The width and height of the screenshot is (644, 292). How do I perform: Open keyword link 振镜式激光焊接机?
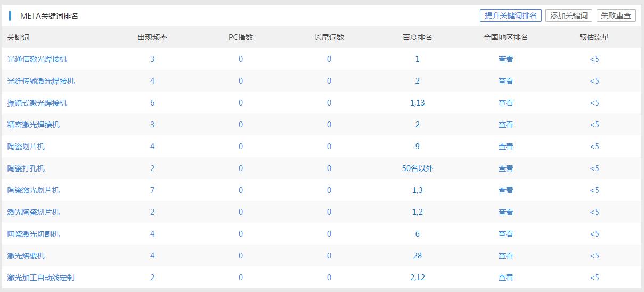pyautogui.click(x=37, y=103)
